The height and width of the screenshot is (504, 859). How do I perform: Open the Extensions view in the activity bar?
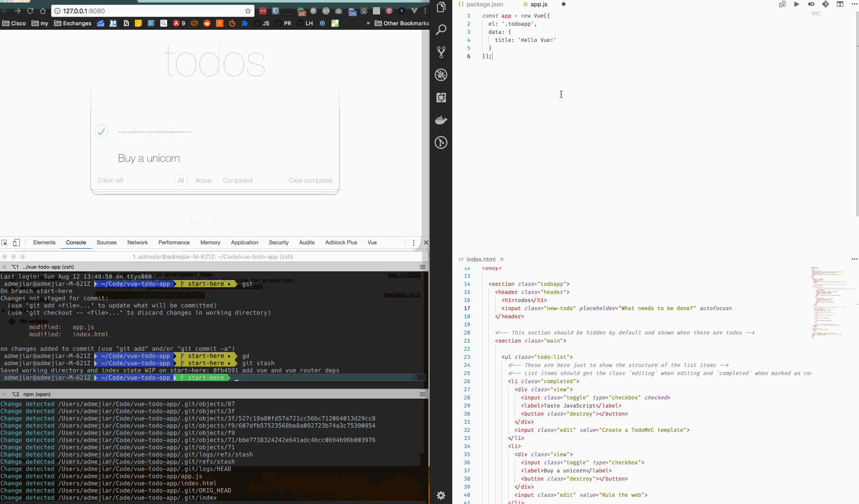click(441, 97)
